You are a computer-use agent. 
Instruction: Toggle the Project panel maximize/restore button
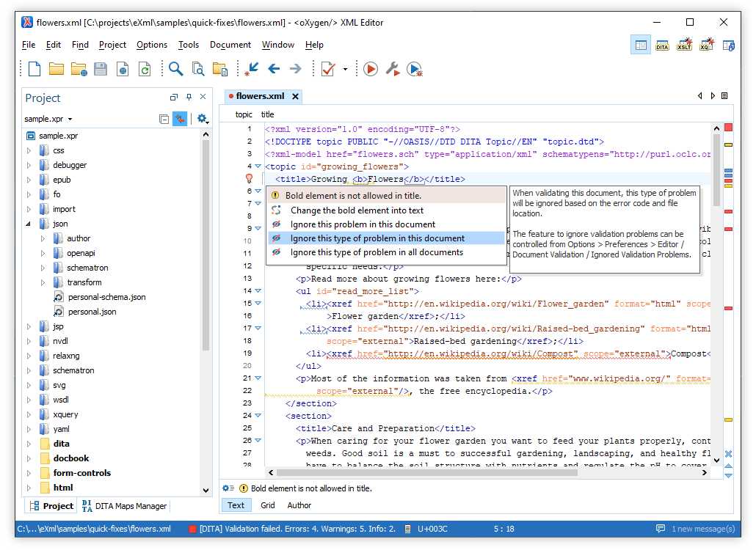174,97
